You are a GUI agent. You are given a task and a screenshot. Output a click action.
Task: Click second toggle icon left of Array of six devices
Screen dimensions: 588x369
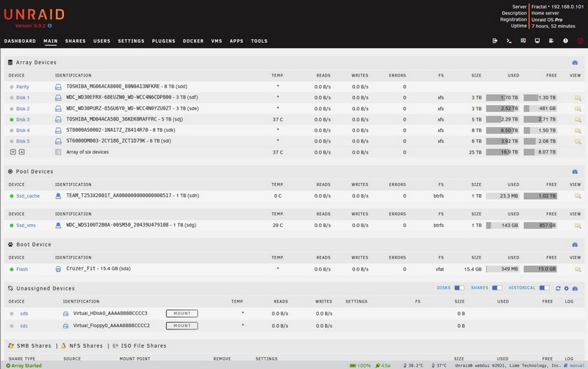22,152
